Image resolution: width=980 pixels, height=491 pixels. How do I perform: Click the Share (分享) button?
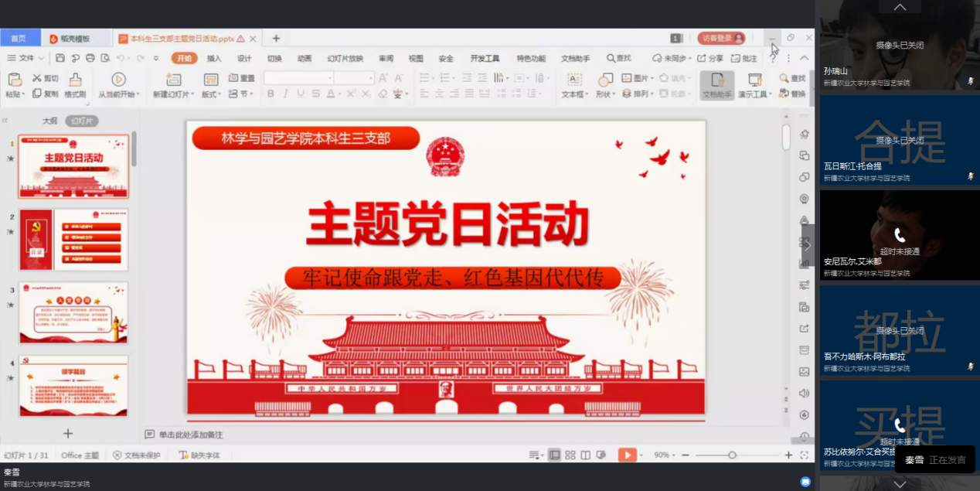[710, 58]
